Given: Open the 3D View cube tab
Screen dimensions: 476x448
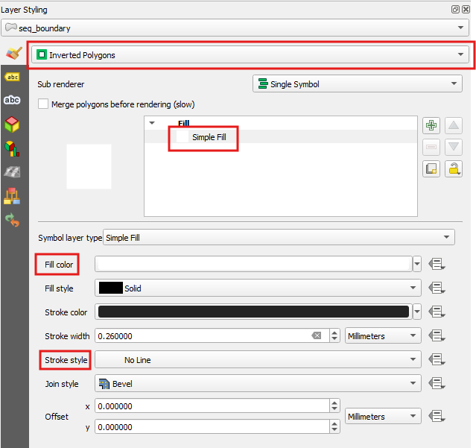Looking at the screenshot, I should pos(12,124).
